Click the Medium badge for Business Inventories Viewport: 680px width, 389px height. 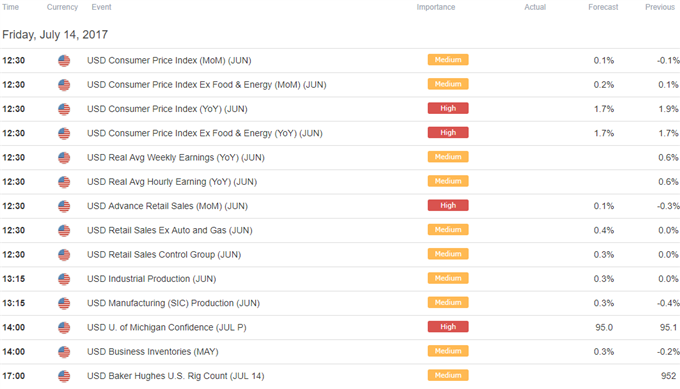tap(448, 351)
